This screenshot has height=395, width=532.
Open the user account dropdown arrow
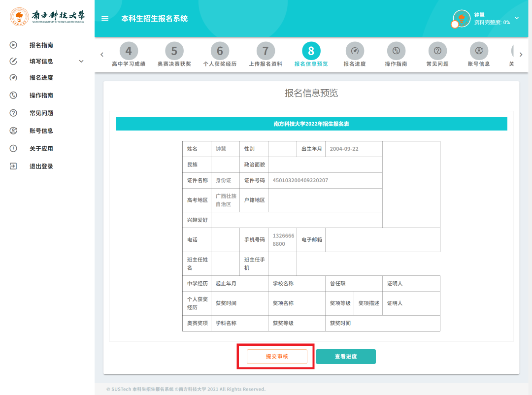[x=517, y=18]
